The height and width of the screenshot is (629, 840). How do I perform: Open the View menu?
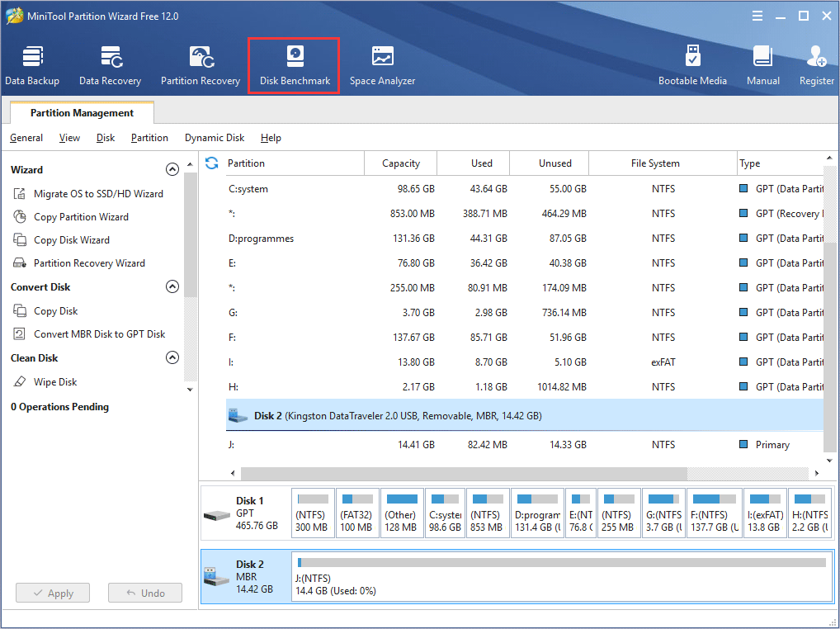(x=69, y=138)
